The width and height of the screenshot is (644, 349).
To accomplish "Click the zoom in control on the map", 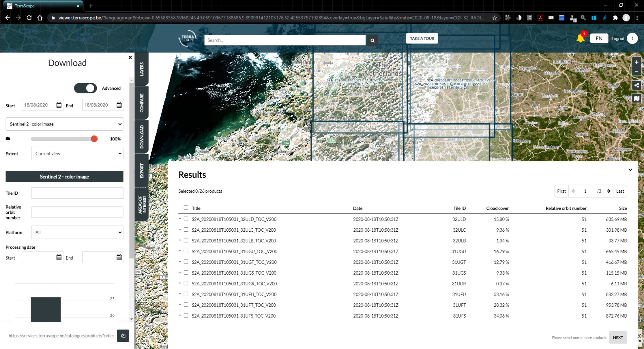I will (x=636, y=62).
